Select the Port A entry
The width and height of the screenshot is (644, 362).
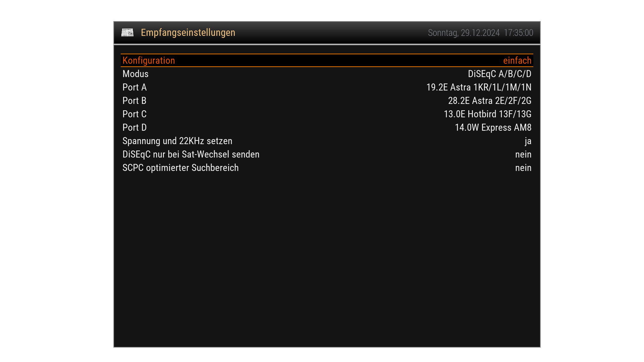pos(327,87)
